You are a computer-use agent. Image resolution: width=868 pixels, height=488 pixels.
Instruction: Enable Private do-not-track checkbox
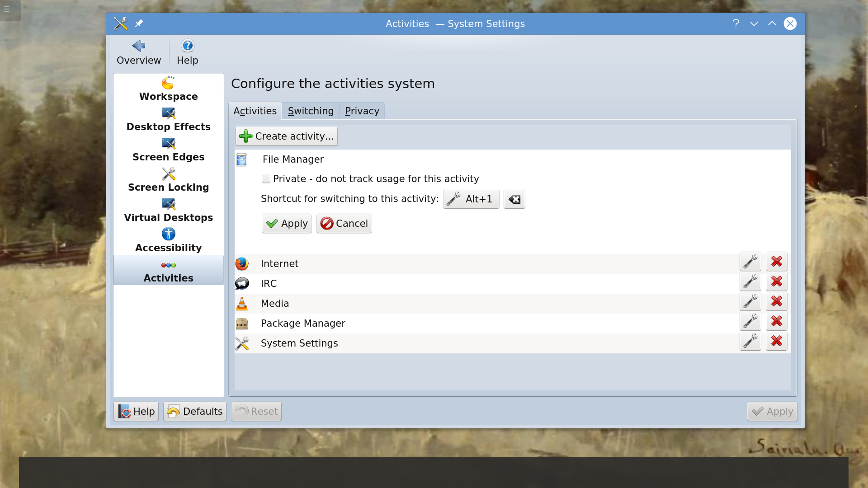[266, 179]
